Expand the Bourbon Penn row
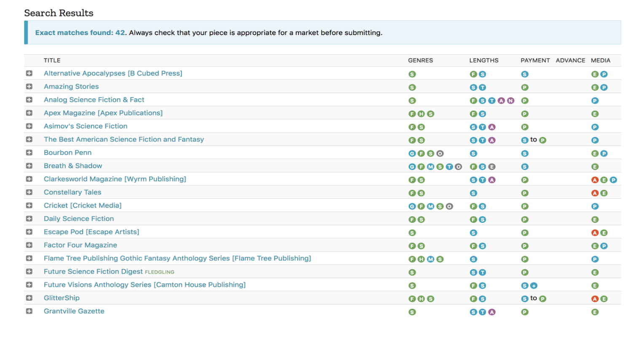The width and height of the screenshot is (644, 345). pyautogui.click(x=29, y=153)
